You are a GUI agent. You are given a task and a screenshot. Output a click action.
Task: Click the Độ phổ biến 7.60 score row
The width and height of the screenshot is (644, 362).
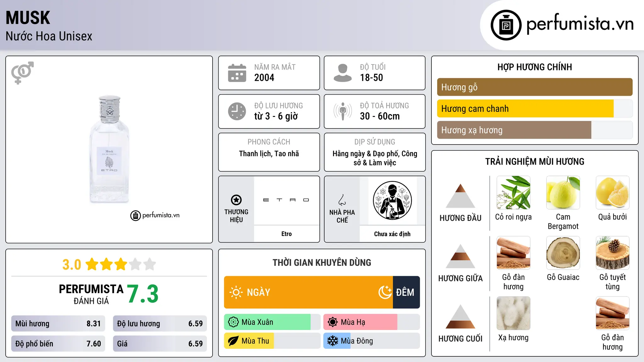[58, 344]
